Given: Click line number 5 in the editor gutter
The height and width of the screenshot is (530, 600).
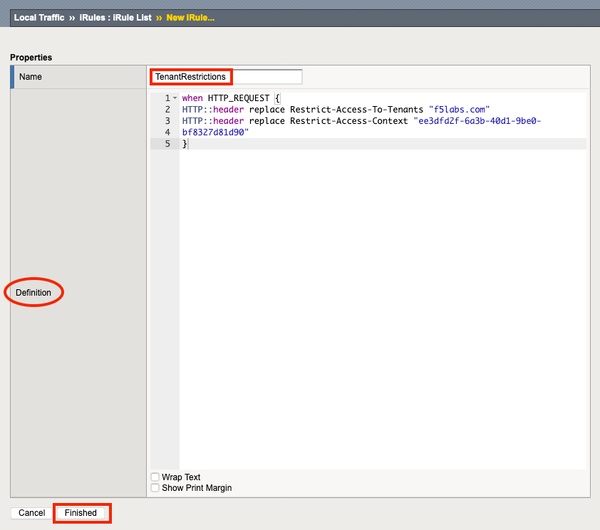Looking at the screenshot, I should (x=167, y=143).
